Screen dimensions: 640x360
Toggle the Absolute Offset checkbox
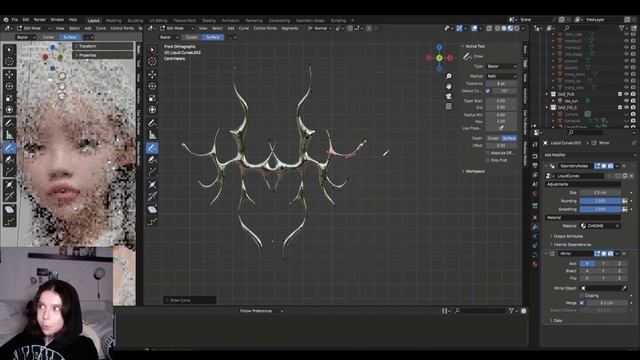[488, 153]
